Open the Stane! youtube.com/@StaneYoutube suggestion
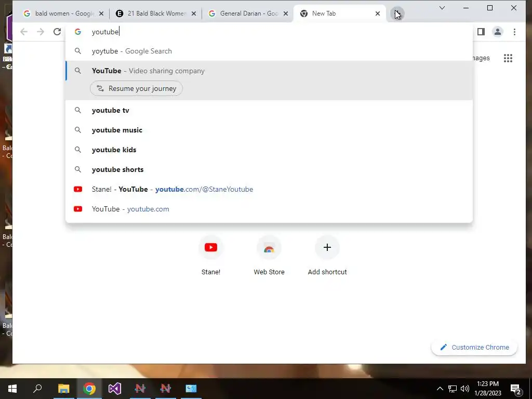This screenshot has width=532, height=399. click(269, 189)
